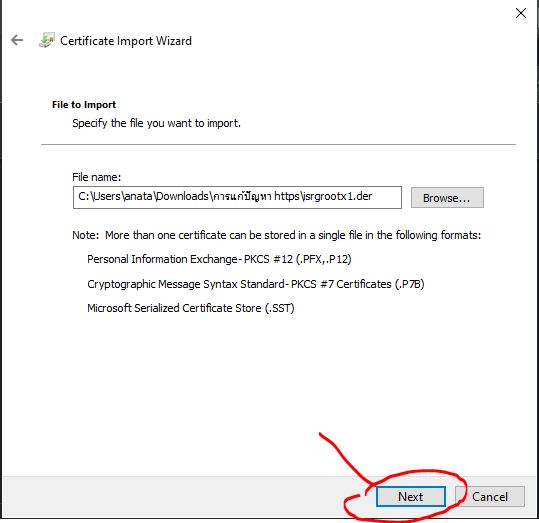
Task: Select the PKCS #12 (.PFX,.P12) format line
Action: [x=219, y=259]
